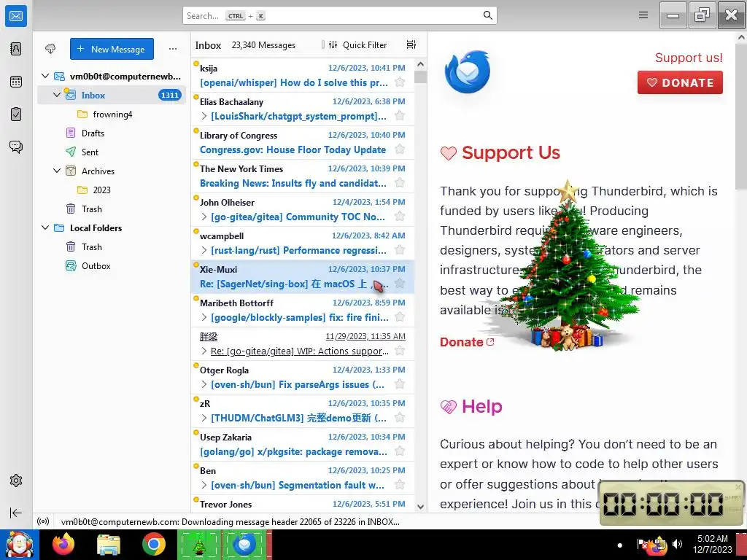Open the account Trash folder under Archives

click(112, 209)
